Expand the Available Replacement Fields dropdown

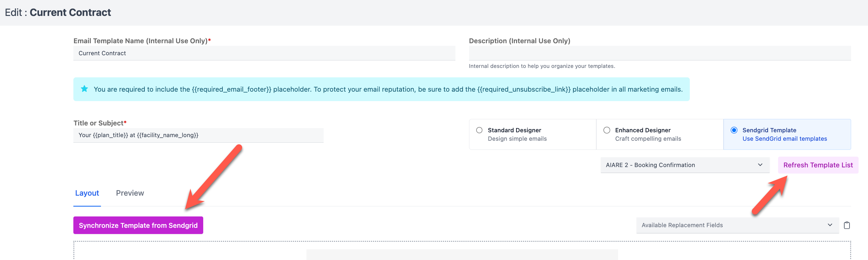737,225
